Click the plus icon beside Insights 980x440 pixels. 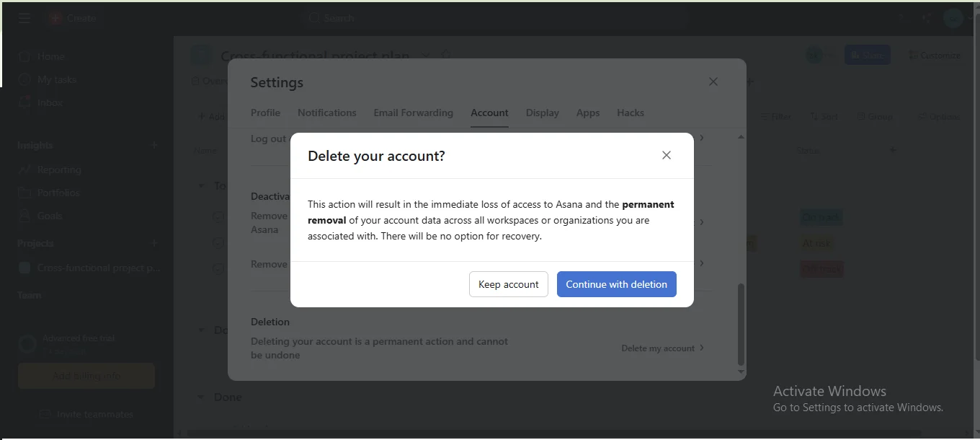153,145
